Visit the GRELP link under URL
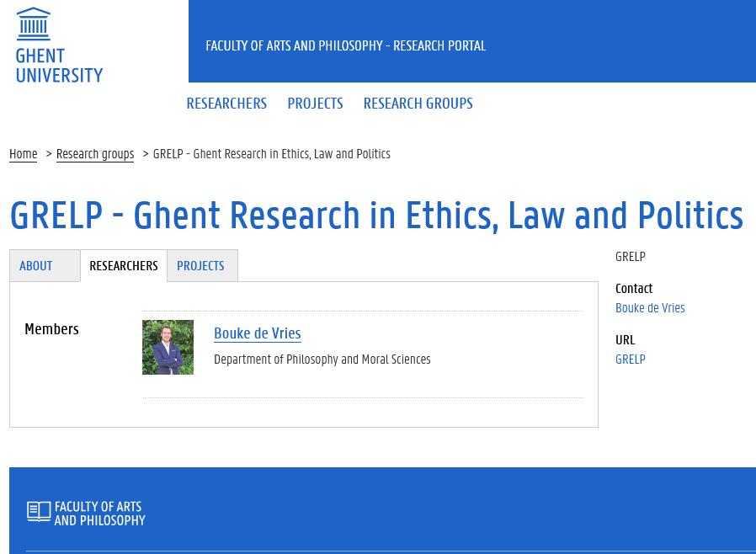 [x=631, y=360]
